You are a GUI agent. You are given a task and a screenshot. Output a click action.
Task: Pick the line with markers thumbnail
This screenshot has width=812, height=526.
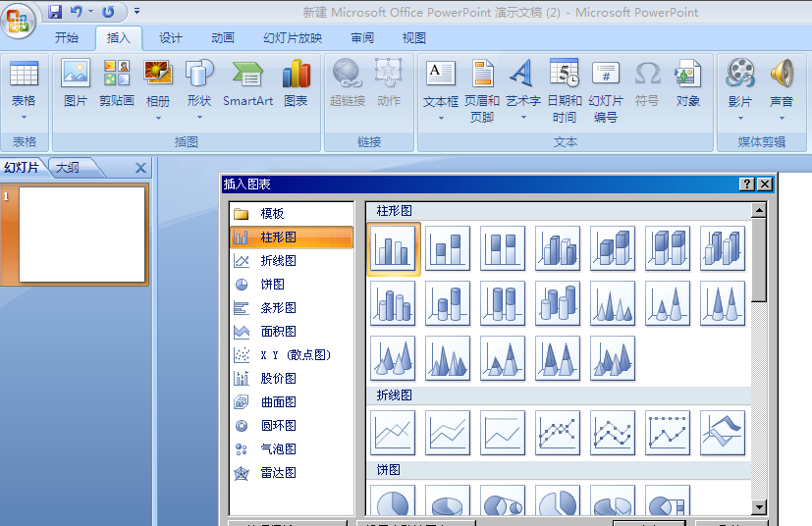[558, 433]
